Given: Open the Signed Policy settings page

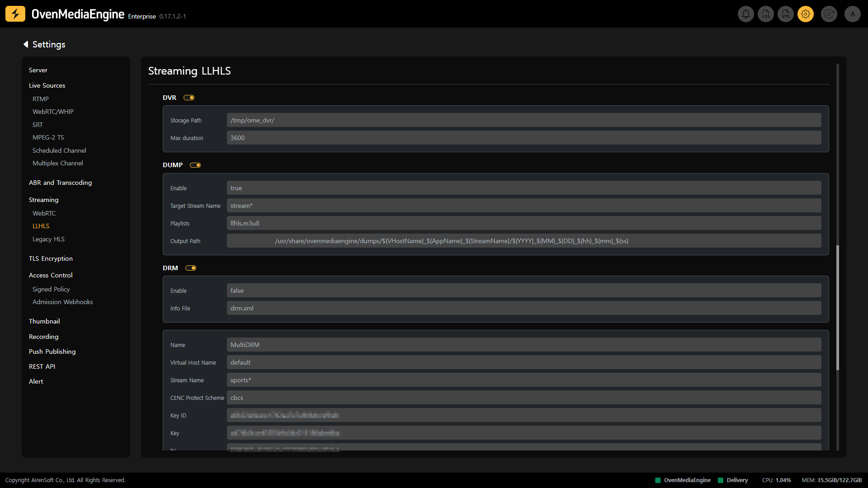Looking at the screenshot, I should [x=51, y=289].
